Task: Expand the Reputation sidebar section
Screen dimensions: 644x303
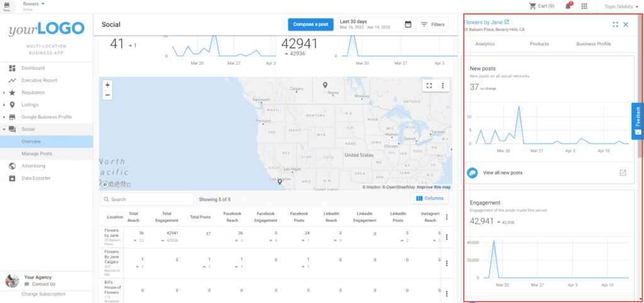Action: tap(4, 93)
